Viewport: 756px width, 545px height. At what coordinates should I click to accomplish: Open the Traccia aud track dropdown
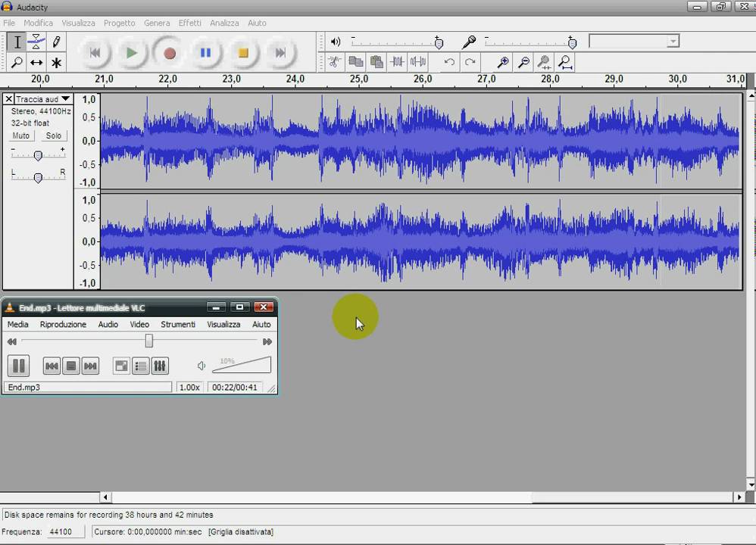[x=43, y=99]
